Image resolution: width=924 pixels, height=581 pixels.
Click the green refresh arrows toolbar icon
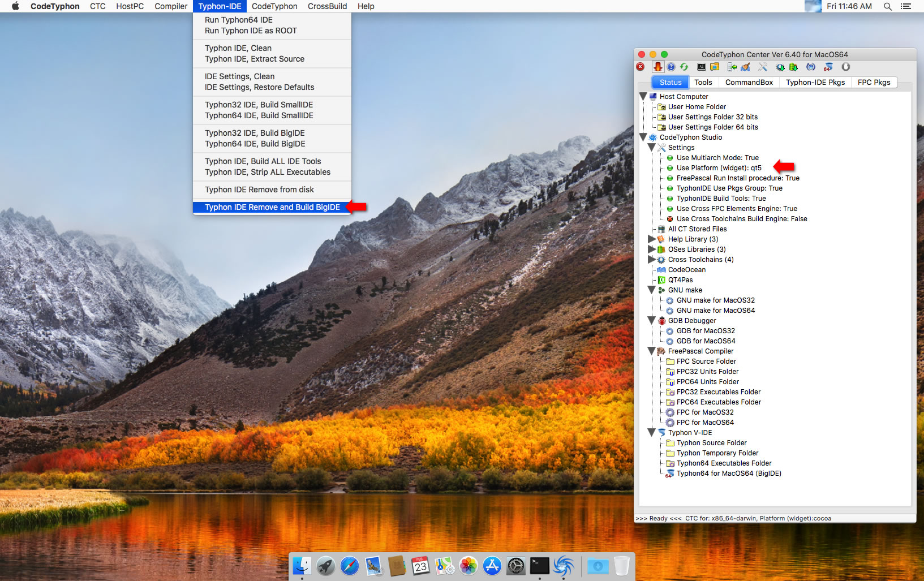point(684,67)
